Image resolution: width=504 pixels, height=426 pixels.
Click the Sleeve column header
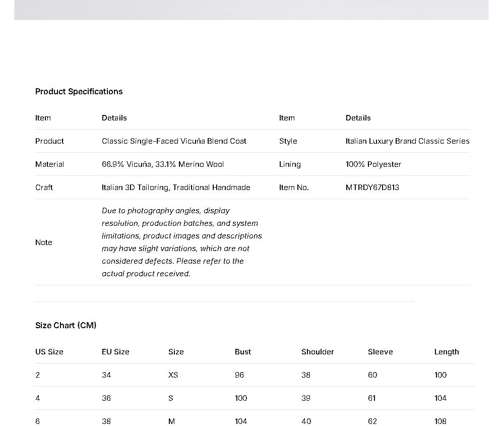coord(380,352)
